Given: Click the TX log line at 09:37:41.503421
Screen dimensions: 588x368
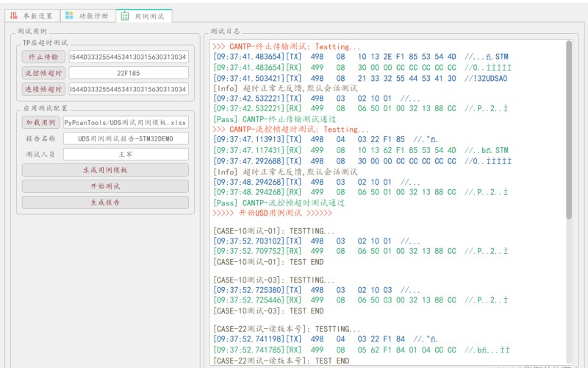Looking at the screenshot, I should click(360, 79).
